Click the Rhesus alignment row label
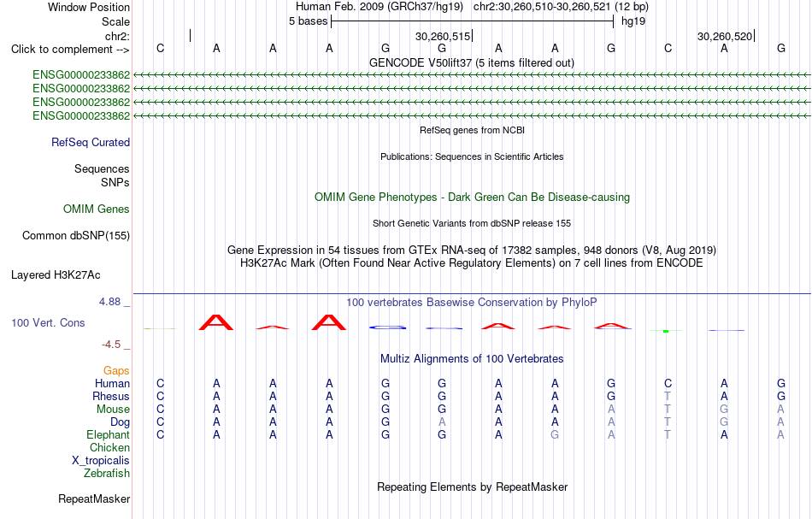 [x=111, y=396]
